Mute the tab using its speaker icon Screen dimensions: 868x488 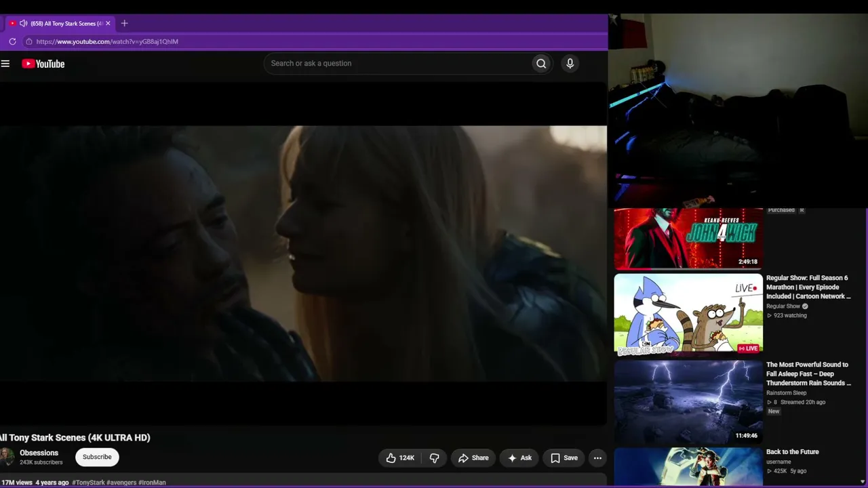pos(23,23)
